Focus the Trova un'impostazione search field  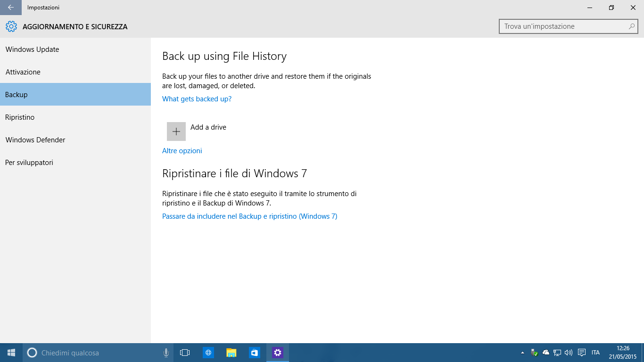[x=568, y=26]
